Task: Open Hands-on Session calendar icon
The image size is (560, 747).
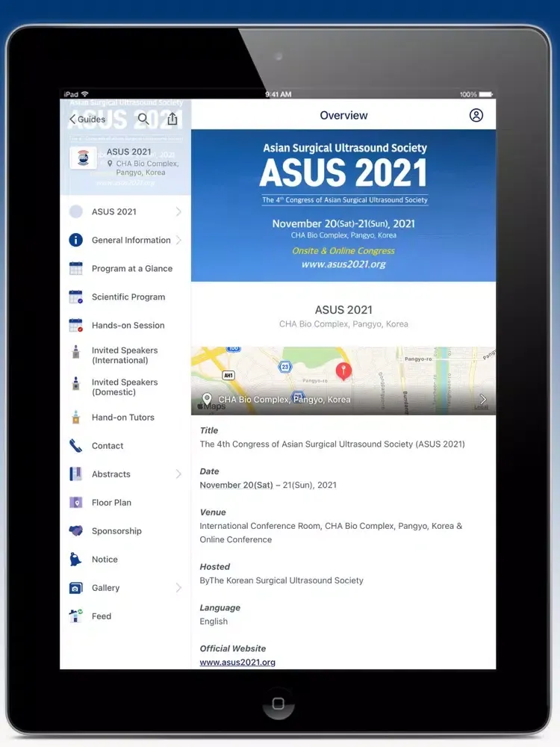Action: pyautogui.click(x=76, y=326)
